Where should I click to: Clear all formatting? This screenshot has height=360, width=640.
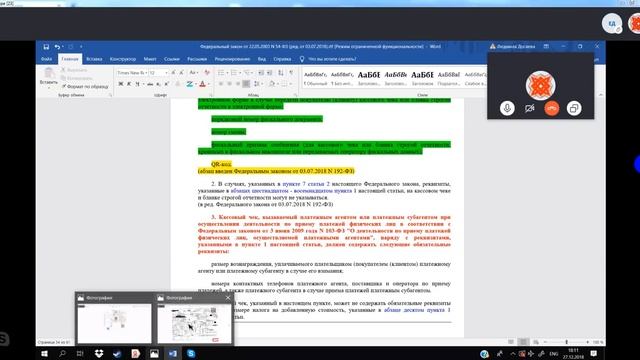[x=207, y=73]
